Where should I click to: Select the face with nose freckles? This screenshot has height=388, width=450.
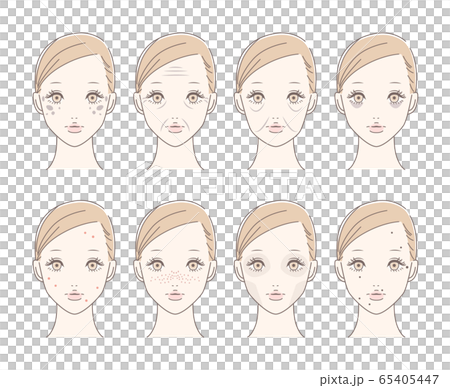175,269
